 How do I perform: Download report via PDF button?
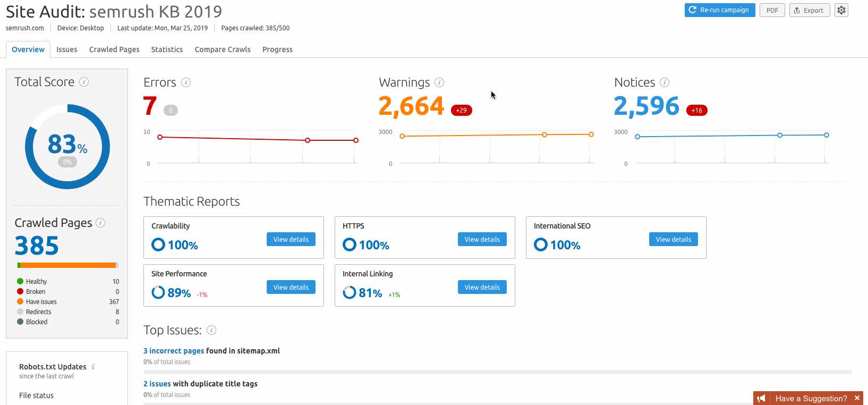click(772, 10)
